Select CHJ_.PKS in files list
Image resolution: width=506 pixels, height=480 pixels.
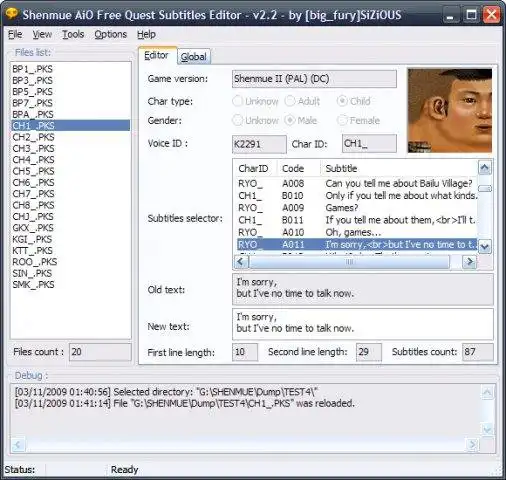[x=70, y=216]
